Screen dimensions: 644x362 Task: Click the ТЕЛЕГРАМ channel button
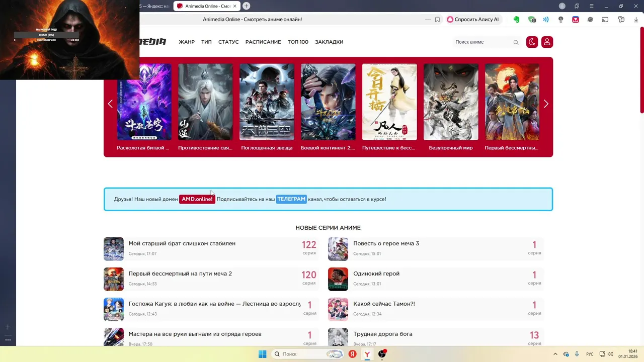[291, 199]
